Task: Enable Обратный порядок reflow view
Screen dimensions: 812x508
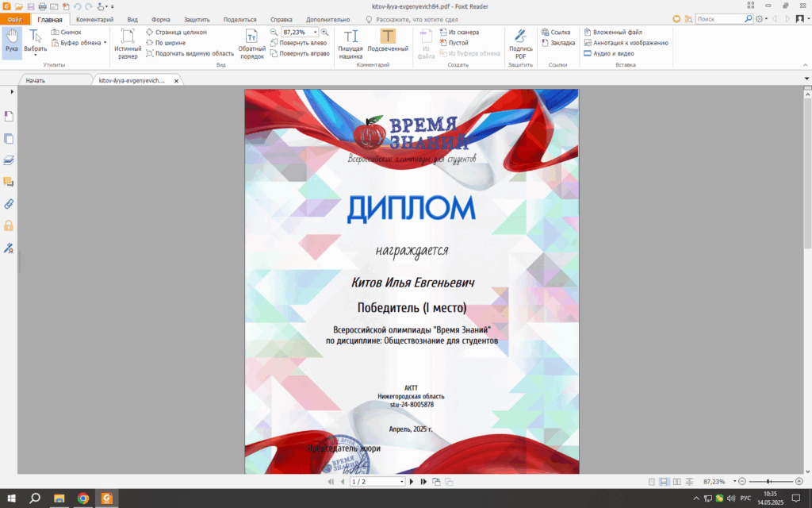Action: pyautogui.click(x=251, y=44)
